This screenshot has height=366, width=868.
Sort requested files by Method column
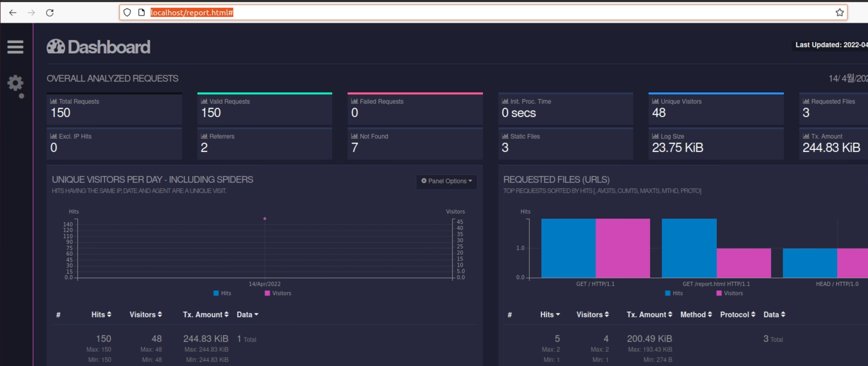tap(696, 314)
